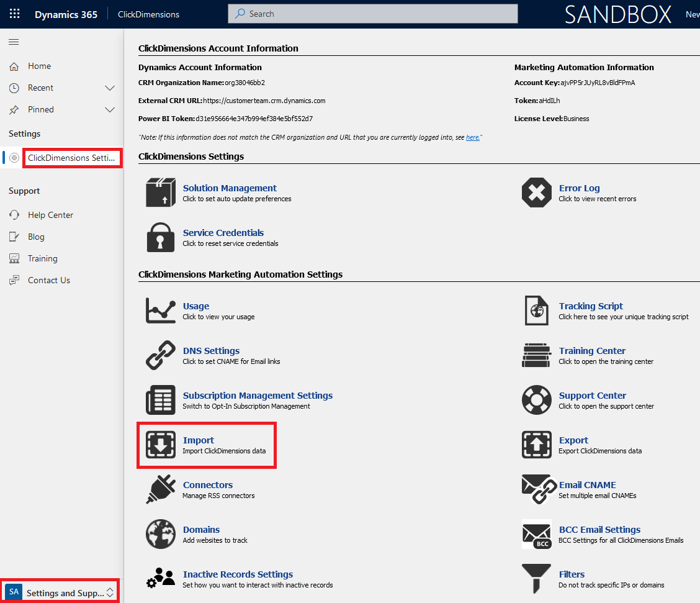Click the Solution Management box icon
Image resolution: width=700 pixels, height=603 pixels.
point(161,193)
